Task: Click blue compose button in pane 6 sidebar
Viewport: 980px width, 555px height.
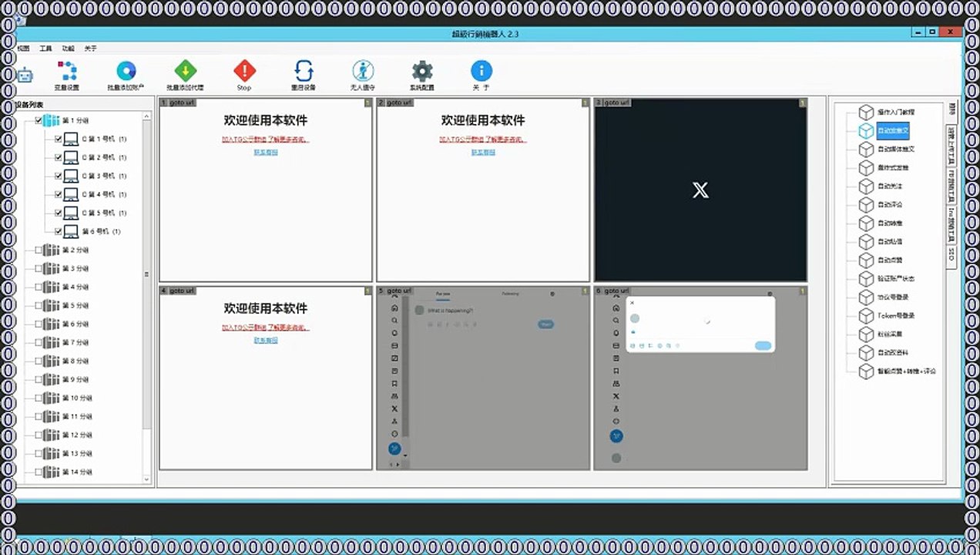Action: click(616, 436)
